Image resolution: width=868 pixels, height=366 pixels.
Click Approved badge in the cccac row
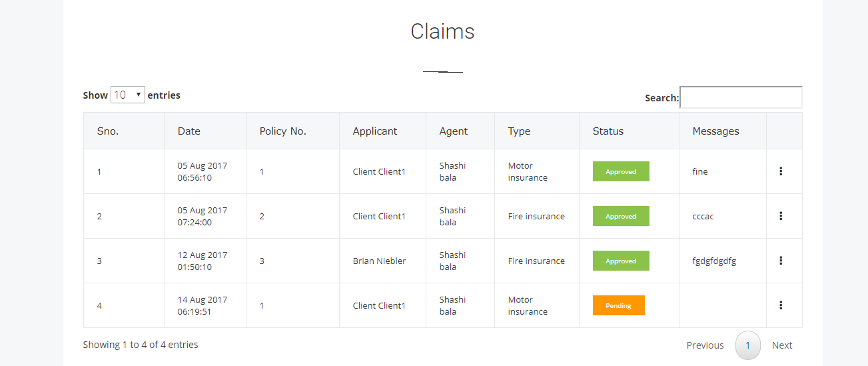[x=621, y=216]
